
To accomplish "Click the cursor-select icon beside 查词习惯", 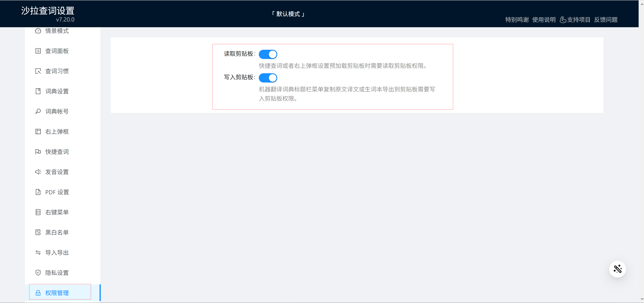I will click(38, 71).
